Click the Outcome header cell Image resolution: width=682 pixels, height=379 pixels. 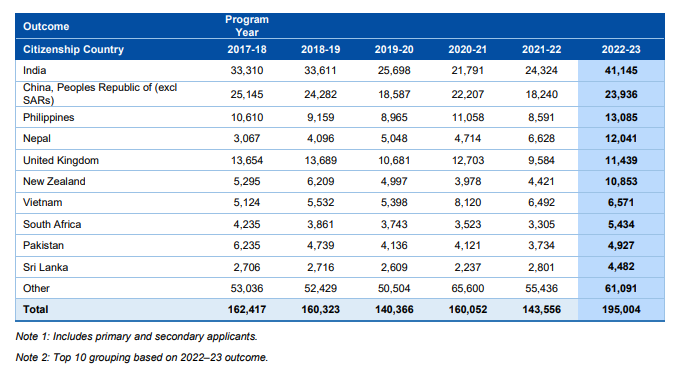point(46,27)
